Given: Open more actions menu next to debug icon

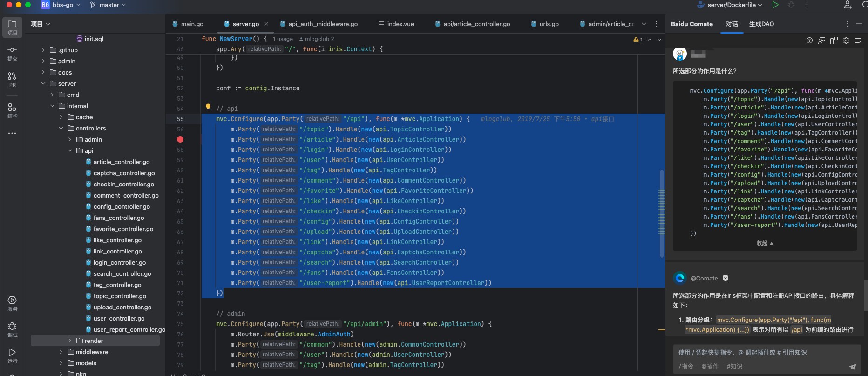Looking at the screenshot, I should coord(807,5).
